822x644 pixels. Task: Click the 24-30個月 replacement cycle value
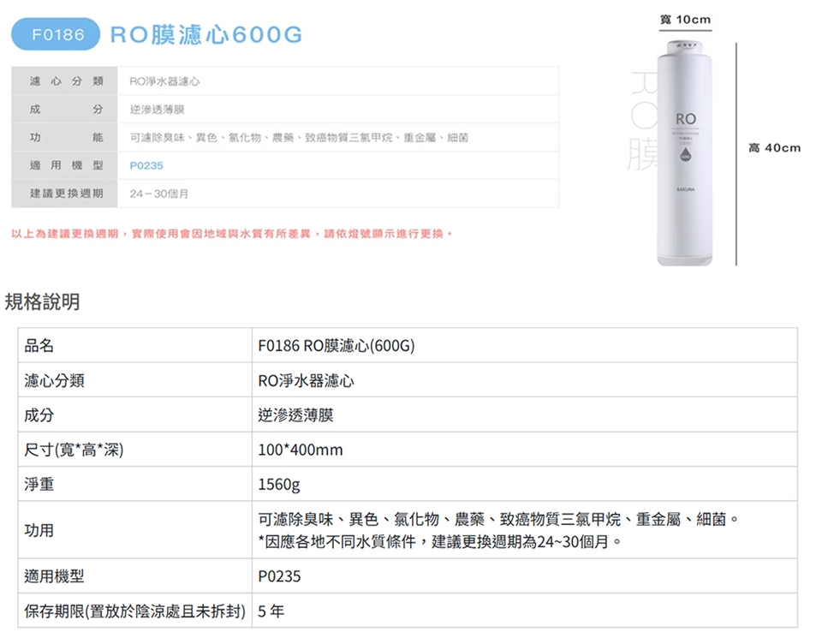pos(159,194)
